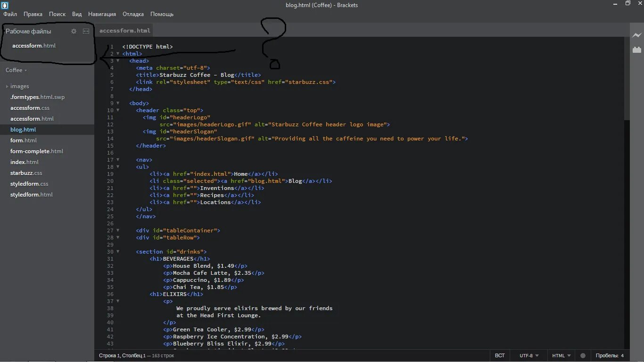Screen dimensions: 644x362
Task: Click the Live Preview lightning icon
Action: pos(637,35)
